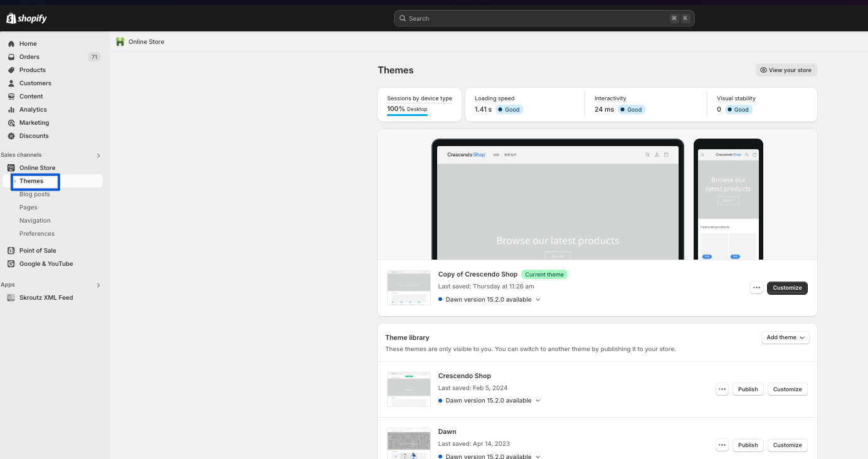Screen dimensions: 868x459
Task: Open the Add theme dropdown
Action: click(x=785, y=337)
